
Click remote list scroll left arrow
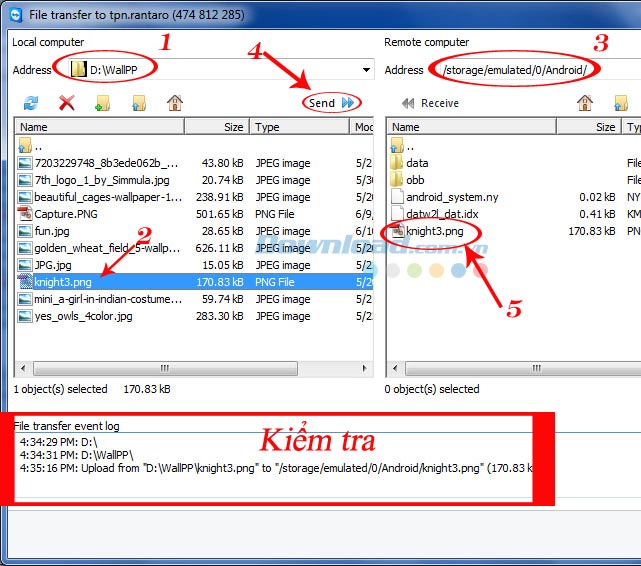click(x=395, y=368)
